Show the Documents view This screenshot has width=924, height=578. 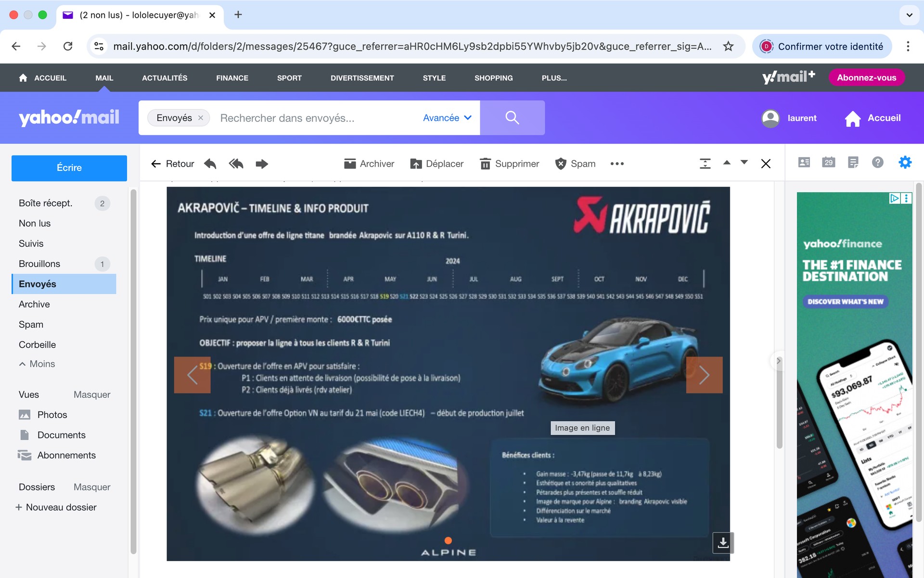coord(52,435)
